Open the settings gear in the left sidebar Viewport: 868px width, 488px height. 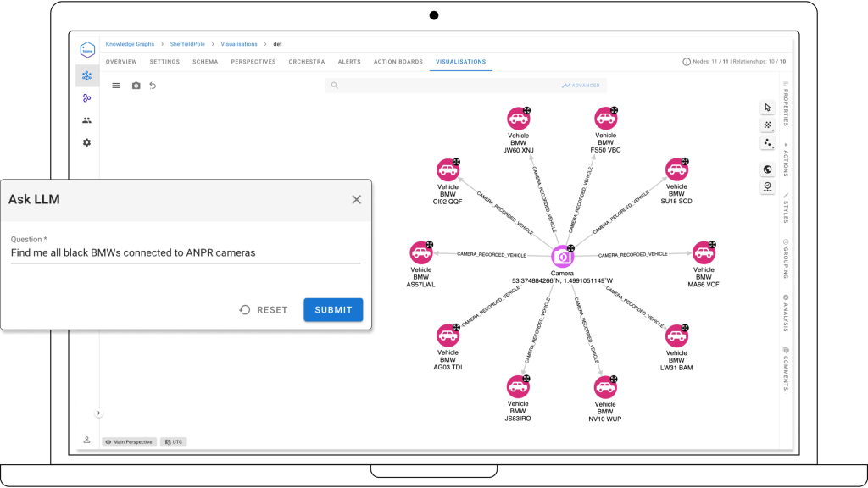tap(86, 142)
